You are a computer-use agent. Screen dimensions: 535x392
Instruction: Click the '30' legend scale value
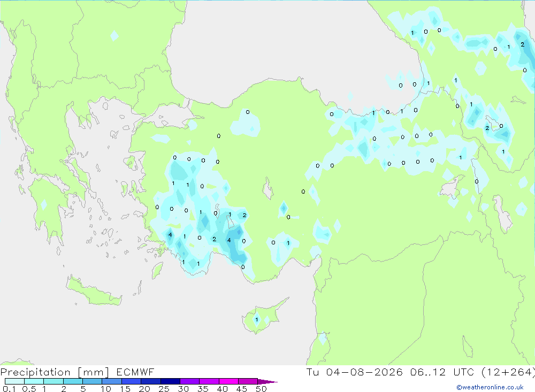click(184, 389)
